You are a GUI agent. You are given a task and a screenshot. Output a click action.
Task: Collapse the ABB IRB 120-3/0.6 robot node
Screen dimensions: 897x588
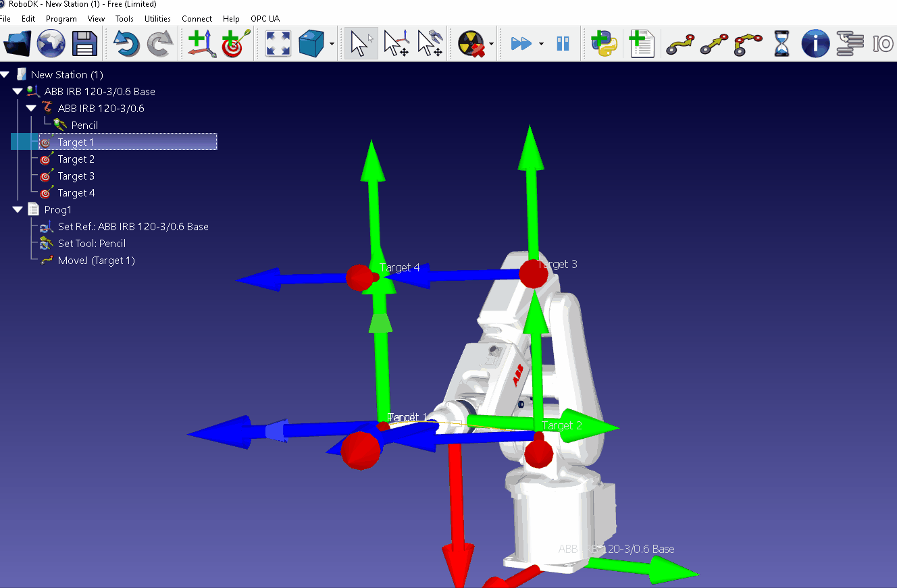click(31, 108)
